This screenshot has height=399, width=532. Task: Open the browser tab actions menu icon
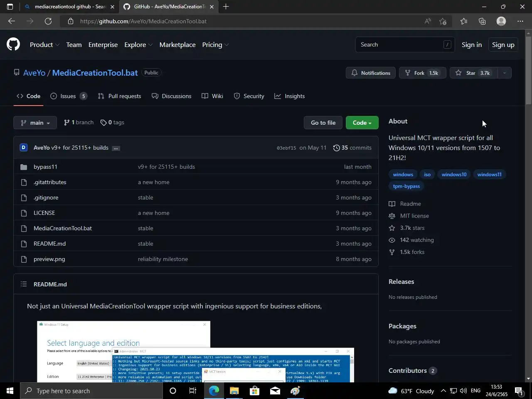[x=10, y=7]
